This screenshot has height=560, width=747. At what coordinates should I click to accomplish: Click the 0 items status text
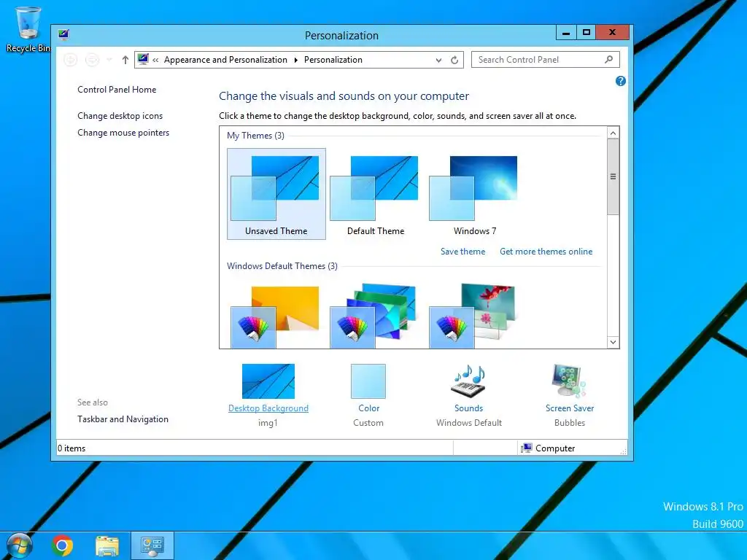point(71,448)
